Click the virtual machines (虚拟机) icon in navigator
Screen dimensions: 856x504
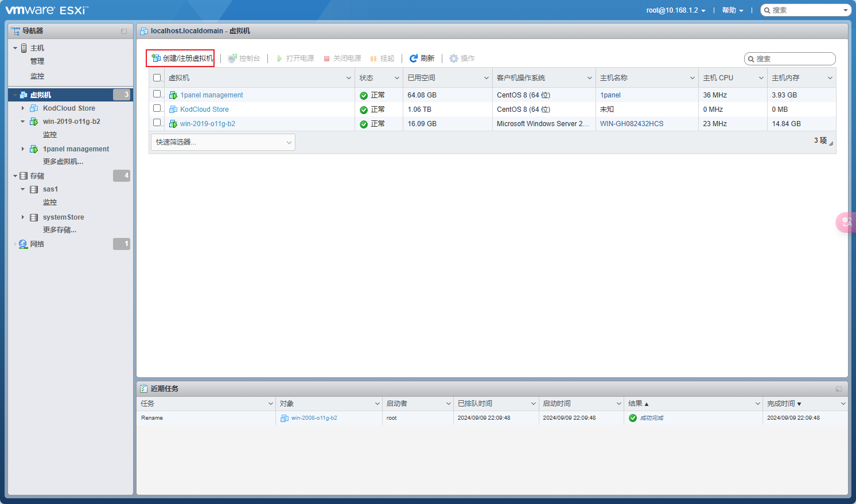[x=24, y=95]
